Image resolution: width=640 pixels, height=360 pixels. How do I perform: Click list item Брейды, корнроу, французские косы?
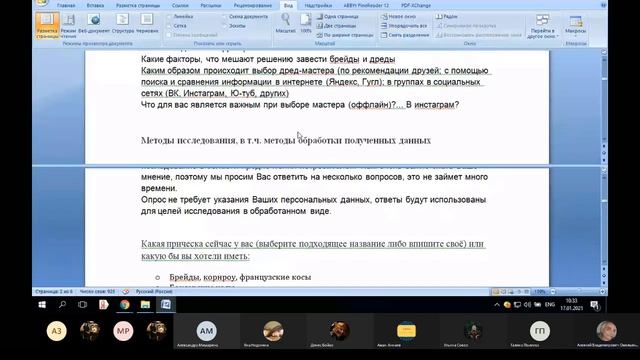pyautogui.click(x=240, y=277)
